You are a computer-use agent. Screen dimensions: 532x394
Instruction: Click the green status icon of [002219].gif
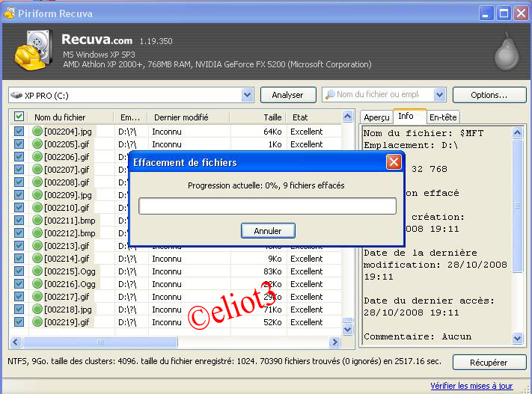(37, 322)
